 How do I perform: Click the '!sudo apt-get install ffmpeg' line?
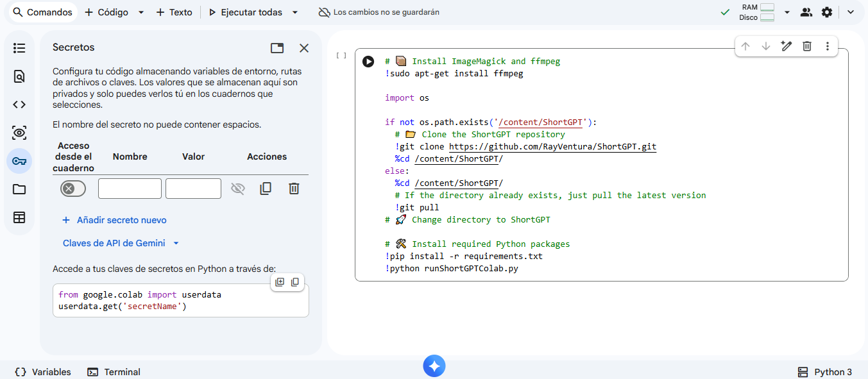[x=454, y=74]
